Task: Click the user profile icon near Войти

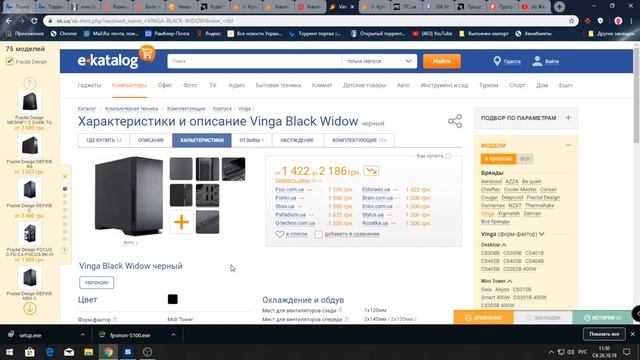Action: point(537,61)
